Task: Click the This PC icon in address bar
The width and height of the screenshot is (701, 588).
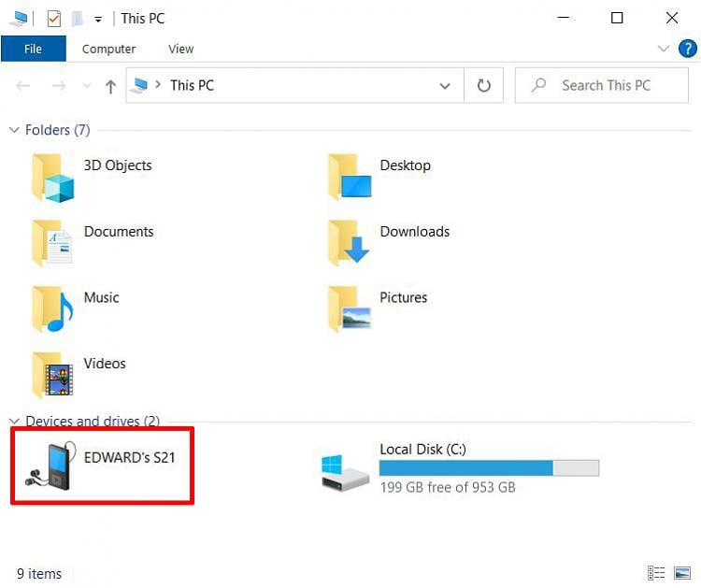Action: [139, 85]
